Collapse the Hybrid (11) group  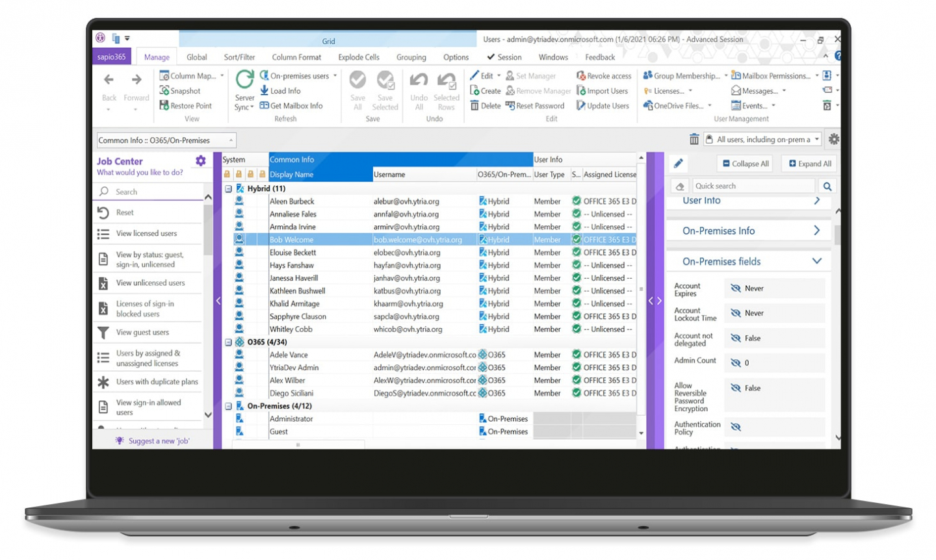pyautogui.click(x=228, y=189)
